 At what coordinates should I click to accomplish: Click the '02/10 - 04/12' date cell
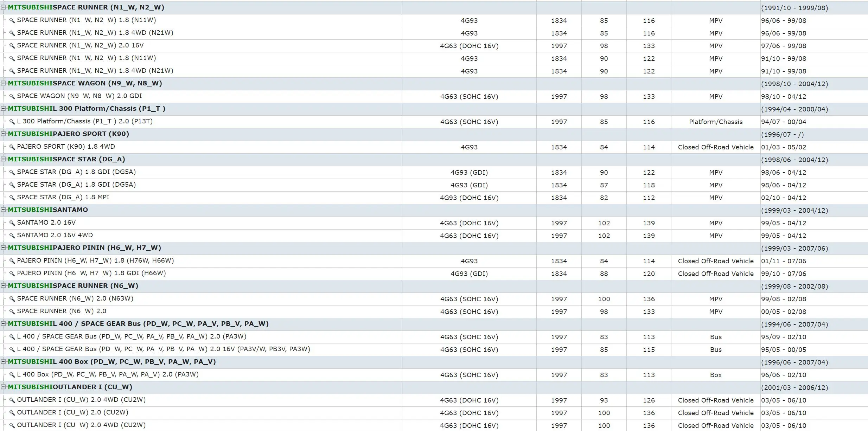coord(784,198)
